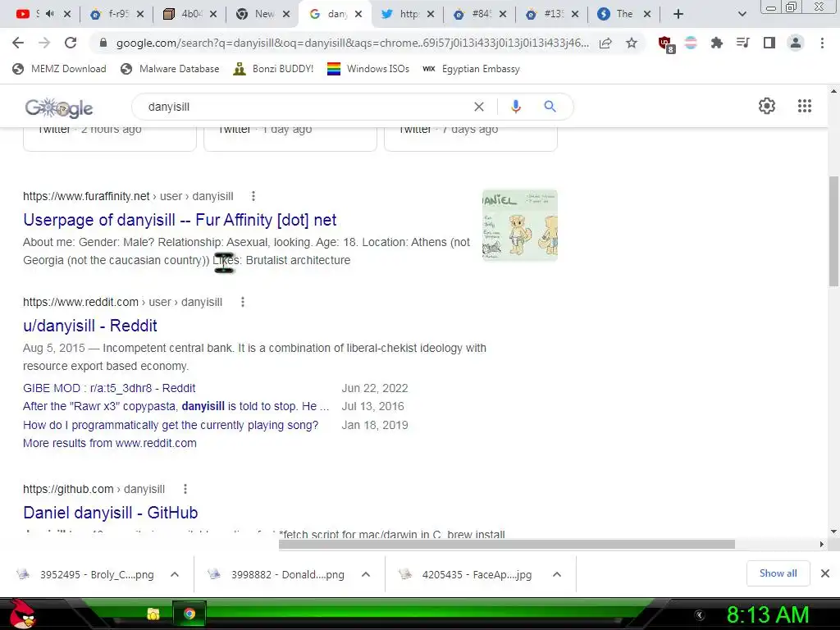Open more options for the github result
Image resolution: width=840 pixels, height=630 pixels.
point(185,489)
